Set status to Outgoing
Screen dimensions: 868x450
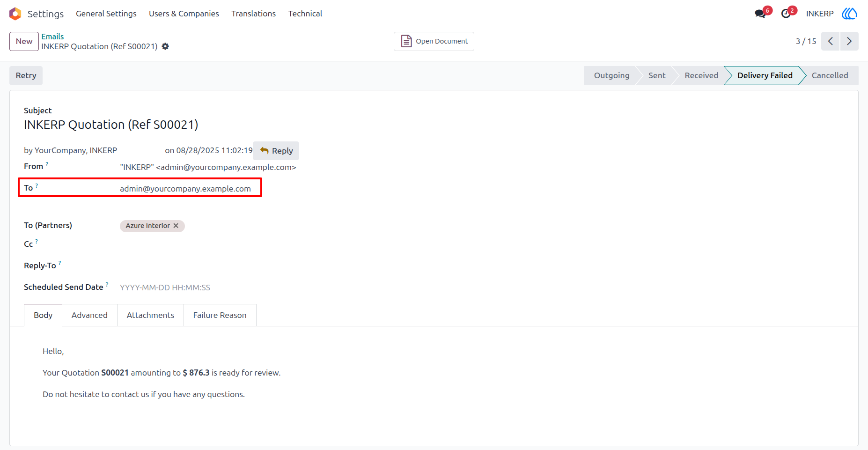[x=611, y=75]
